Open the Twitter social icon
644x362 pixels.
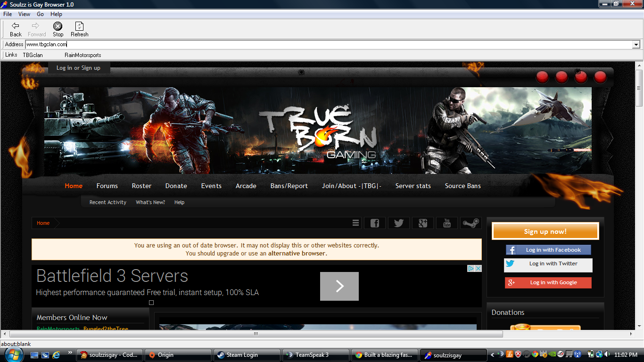399,223
